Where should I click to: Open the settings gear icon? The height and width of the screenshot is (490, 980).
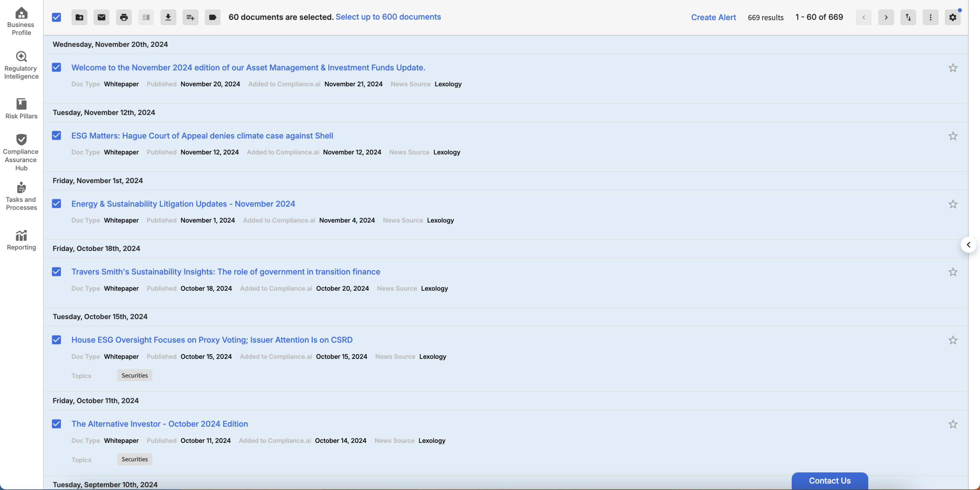click(952, 17)
